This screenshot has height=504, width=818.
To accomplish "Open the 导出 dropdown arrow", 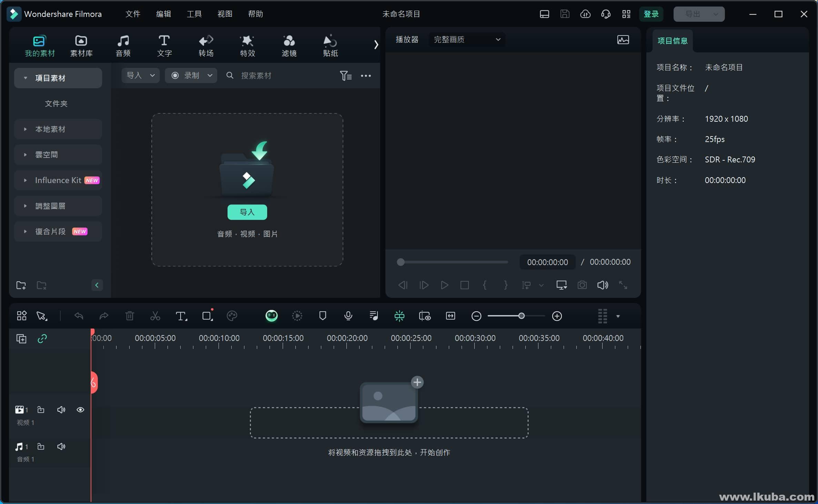I will pos(716,14).
